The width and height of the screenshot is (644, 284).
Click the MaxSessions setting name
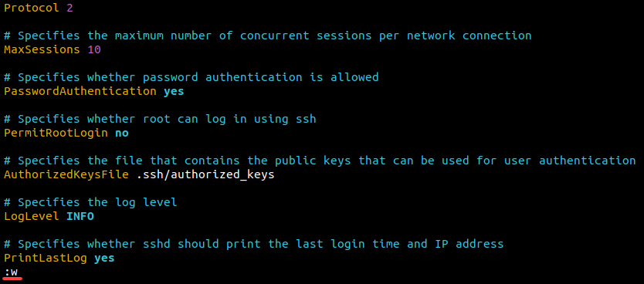pyautogui.click(x=42, y=49)
